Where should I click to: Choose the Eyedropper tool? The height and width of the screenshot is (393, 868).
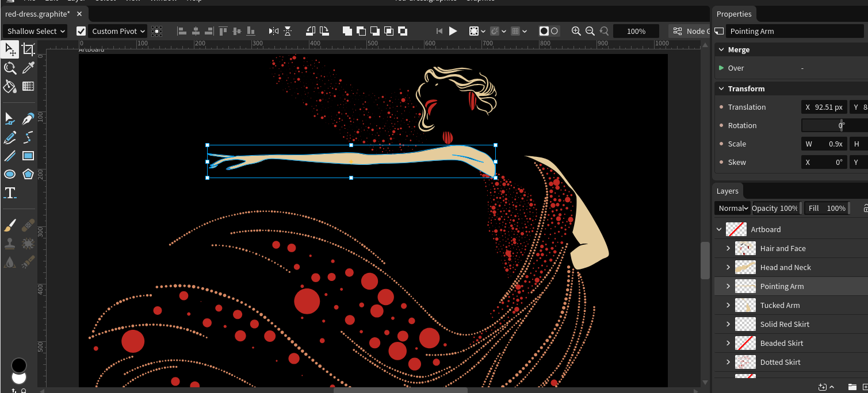pos(28,68)
